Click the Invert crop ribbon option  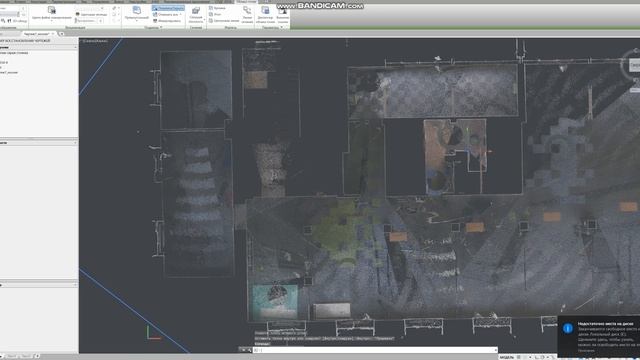click(167, 20)
